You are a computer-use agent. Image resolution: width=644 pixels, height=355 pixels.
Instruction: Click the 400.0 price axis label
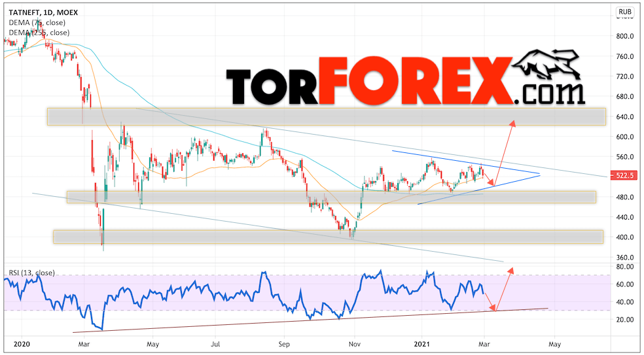(625, 237)
